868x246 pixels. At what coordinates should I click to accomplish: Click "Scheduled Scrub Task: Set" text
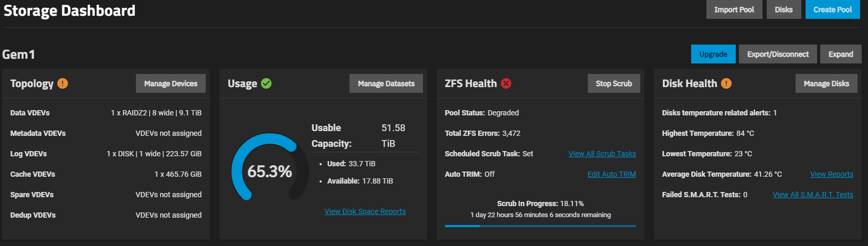[x=489, y=154]
